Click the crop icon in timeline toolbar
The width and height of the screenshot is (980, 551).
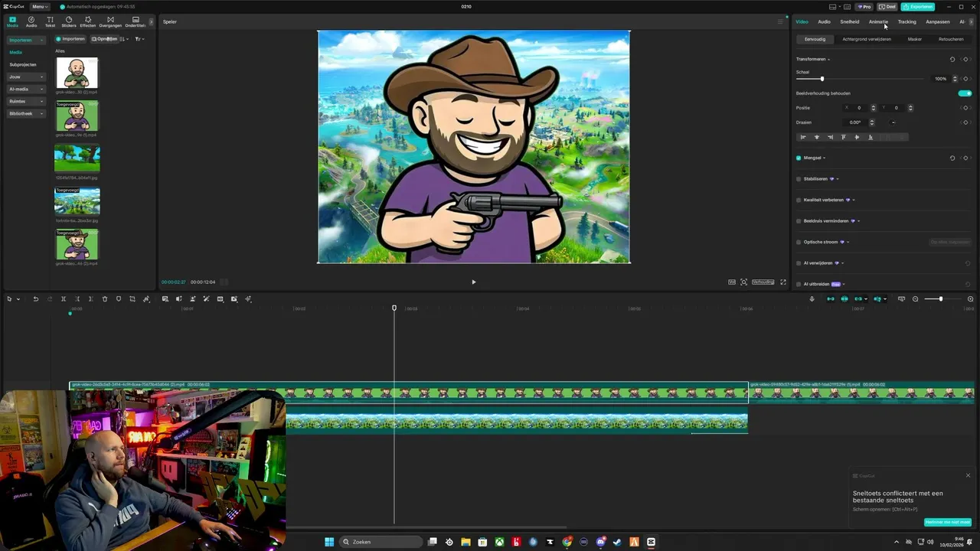pyautogui.click(x=132, y=299)
